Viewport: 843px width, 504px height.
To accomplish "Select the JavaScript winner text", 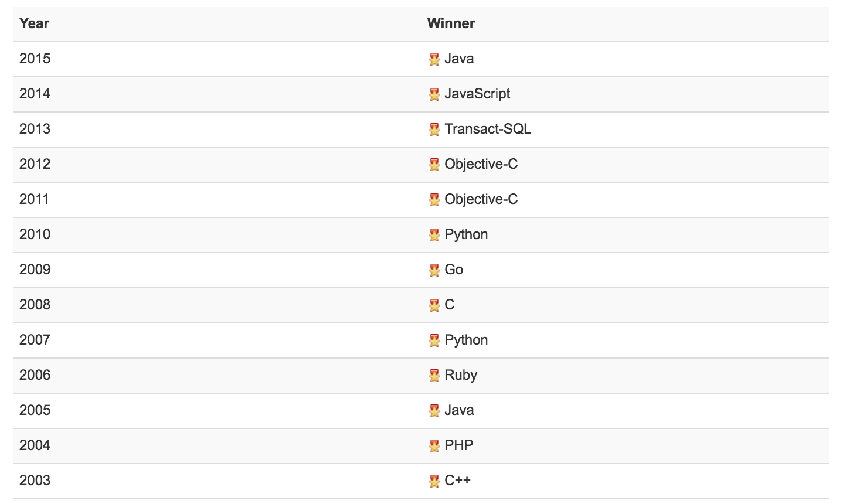I will click(x=477, y=94).
